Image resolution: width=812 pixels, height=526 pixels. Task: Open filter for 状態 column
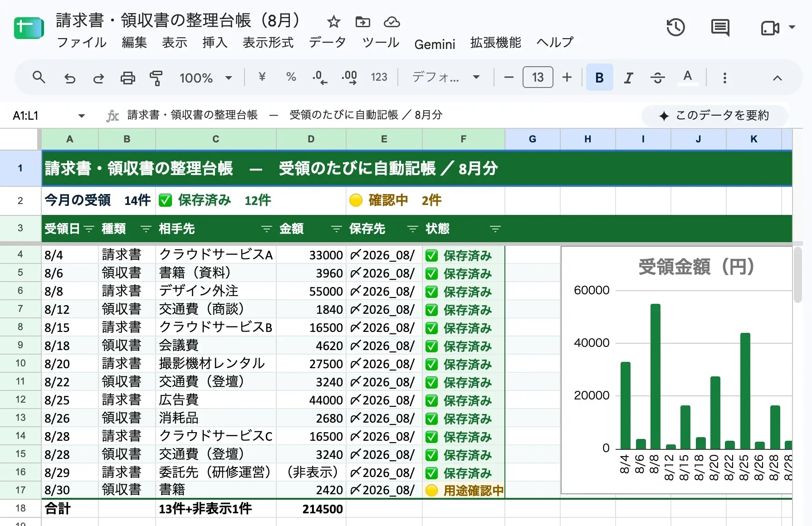(495, 229)
